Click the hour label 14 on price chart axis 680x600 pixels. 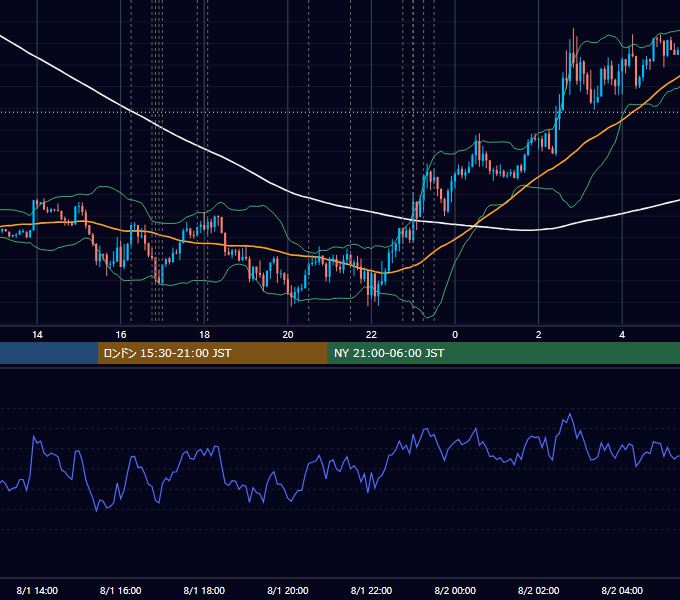click(x=37, y=335)
